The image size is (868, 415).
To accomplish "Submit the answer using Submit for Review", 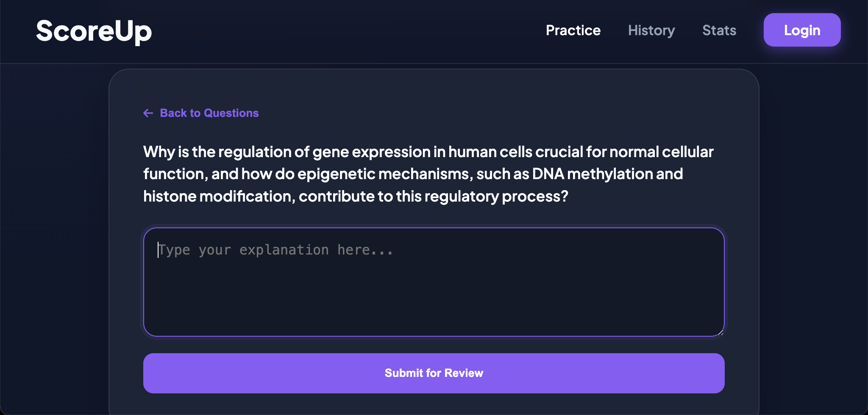I will click(x=434, y=373).
